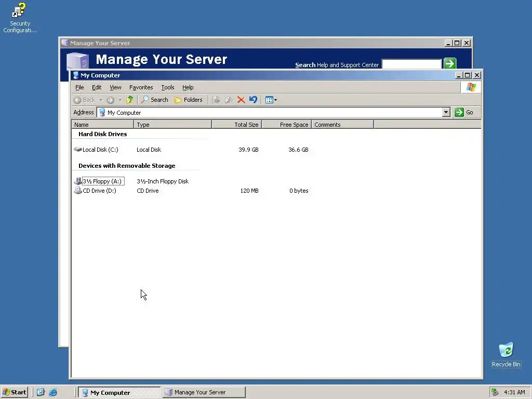Click Devices with Removable Storage heading
Image resolution: width=532 pixels, height=399 pixels.
[x=127, y=166]
